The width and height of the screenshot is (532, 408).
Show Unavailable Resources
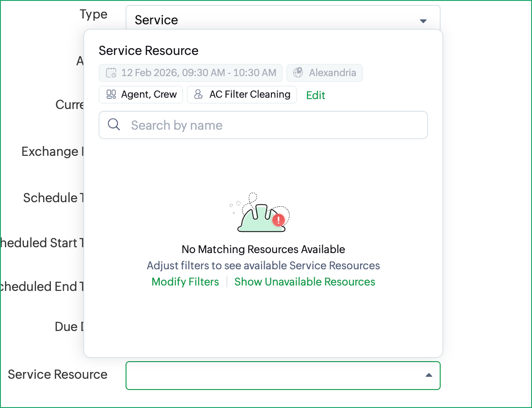click(305, 282)
